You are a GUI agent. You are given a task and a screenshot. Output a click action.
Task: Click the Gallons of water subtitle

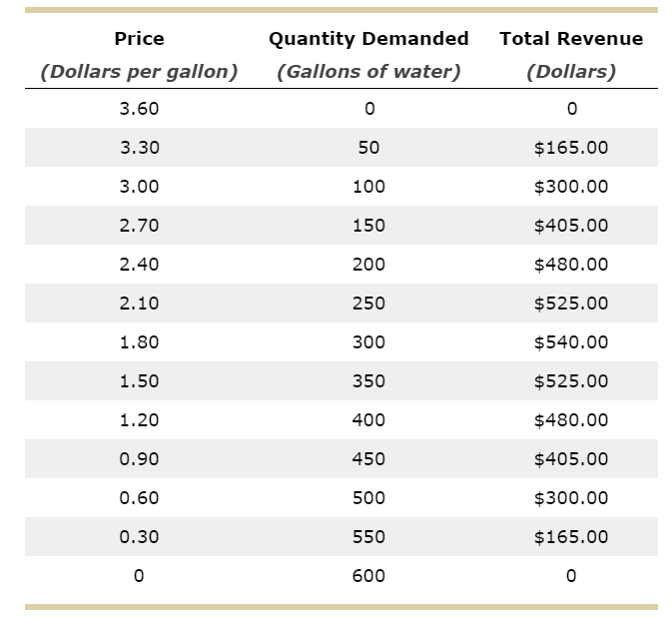pos(368,72)
